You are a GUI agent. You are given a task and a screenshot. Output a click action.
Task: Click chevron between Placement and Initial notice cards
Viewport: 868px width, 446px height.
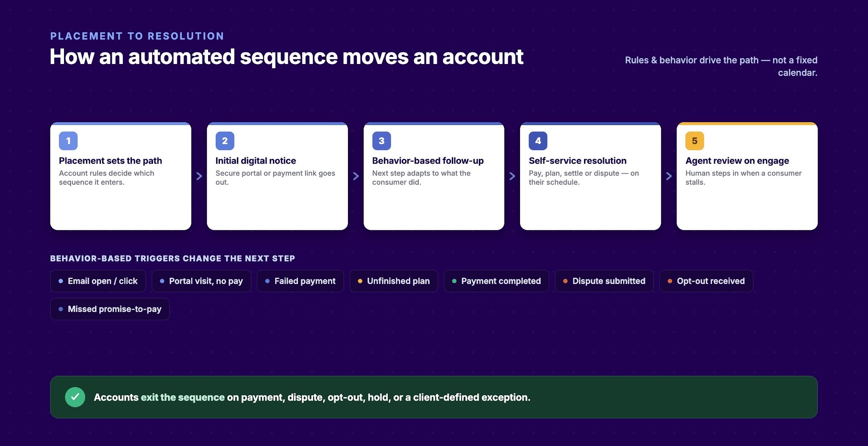click(199, 176)
